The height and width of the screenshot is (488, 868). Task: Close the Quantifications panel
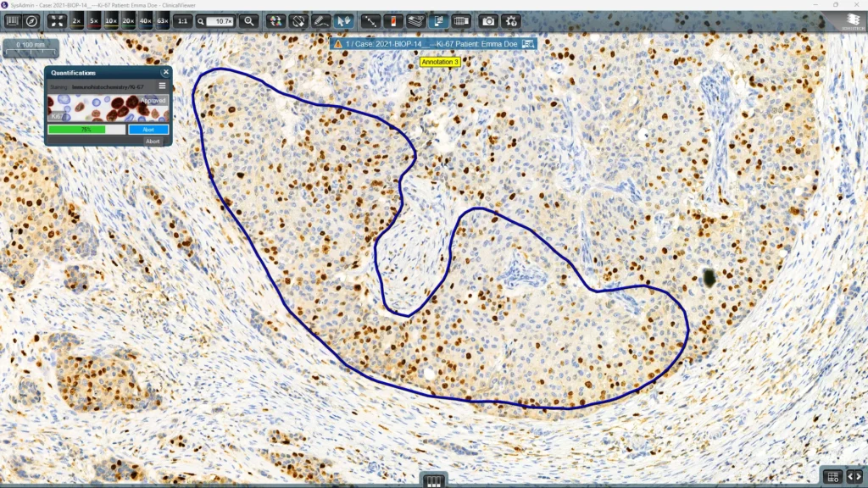pos(165,72)
